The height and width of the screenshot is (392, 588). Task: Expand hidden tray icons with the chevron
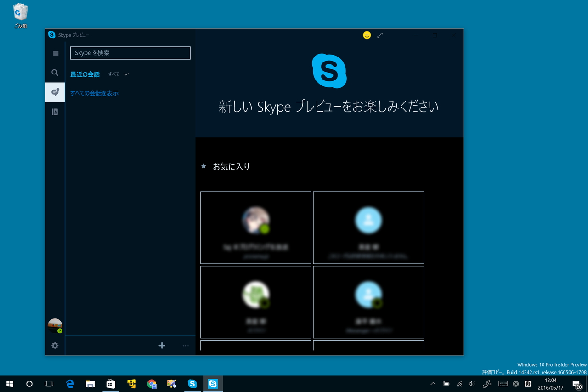(x=432, y=384)
